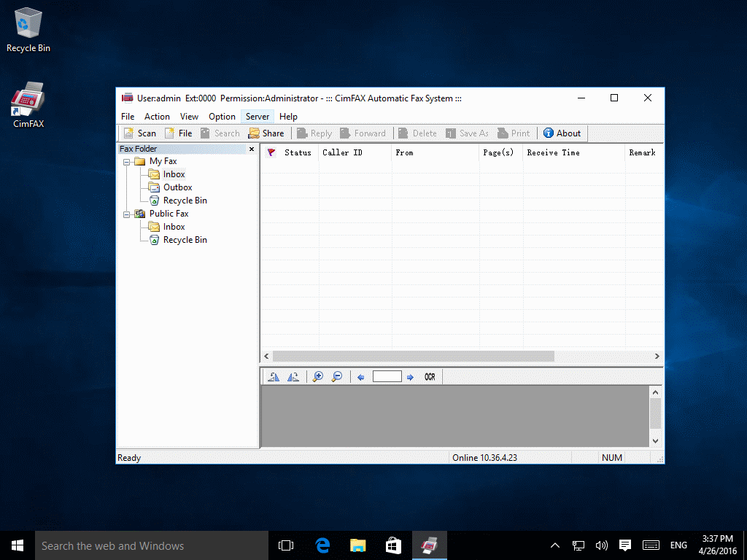The height and width of the screenshot is (560, 747).
Task: Open the Windows Store taskbar icon
Action: pyautogui.click(x=393, y=545)
